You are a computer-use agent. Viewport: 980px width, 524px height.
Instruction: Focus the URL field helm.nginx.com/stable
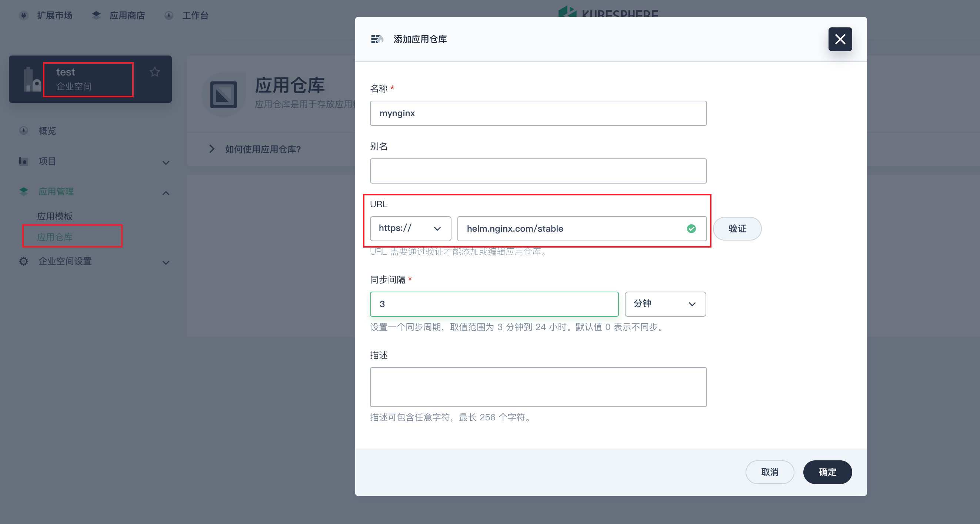coord(582,229)
